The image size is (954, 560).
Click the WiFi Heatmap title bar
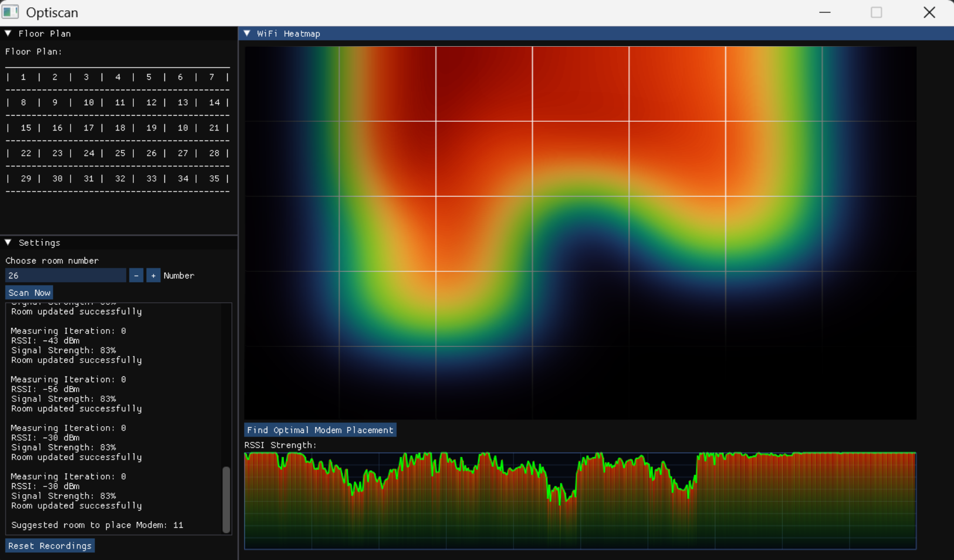[596, 33]
